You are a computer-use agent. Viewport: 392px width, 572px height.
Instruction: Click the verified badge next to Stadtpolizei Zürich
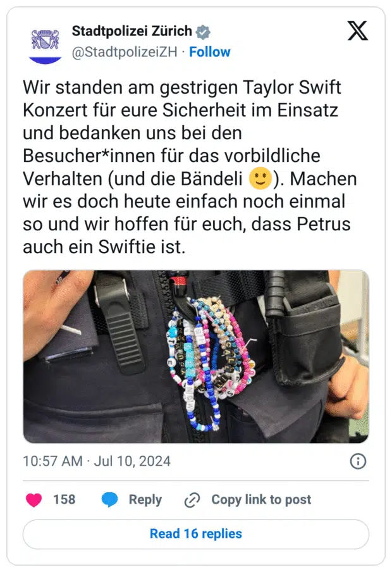[x=203, y=32]
